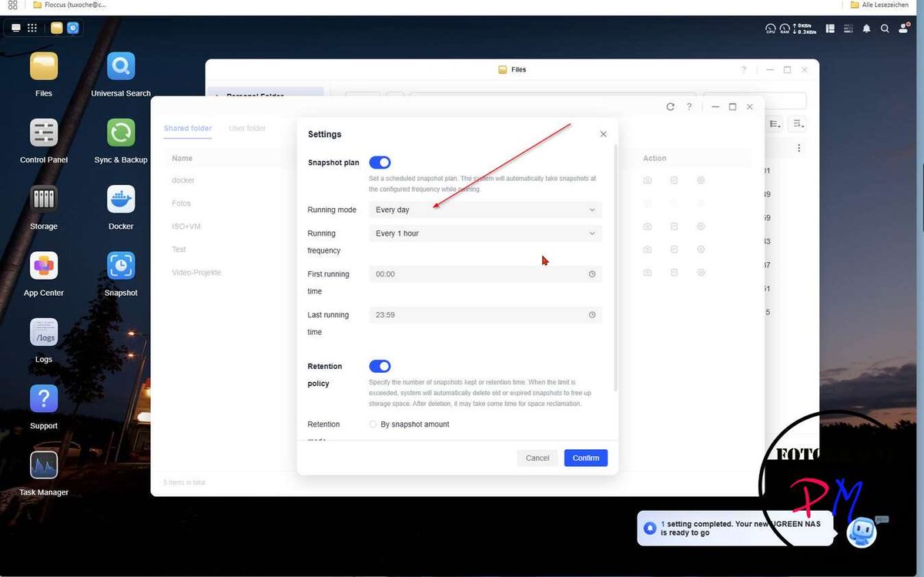
Task: Click the Last running time input field
Action: (x=477, y=314)
